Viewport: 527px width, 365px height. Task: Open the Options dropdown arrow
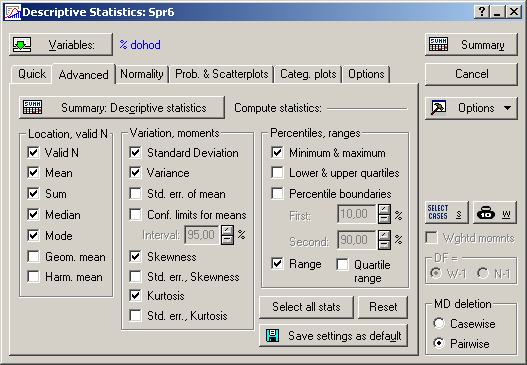[508, 108]
